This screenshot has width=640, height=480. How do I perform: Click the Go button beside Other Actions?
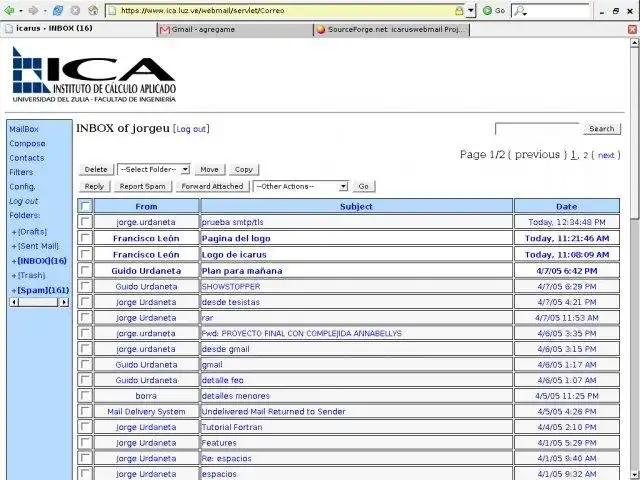(363, 186)
